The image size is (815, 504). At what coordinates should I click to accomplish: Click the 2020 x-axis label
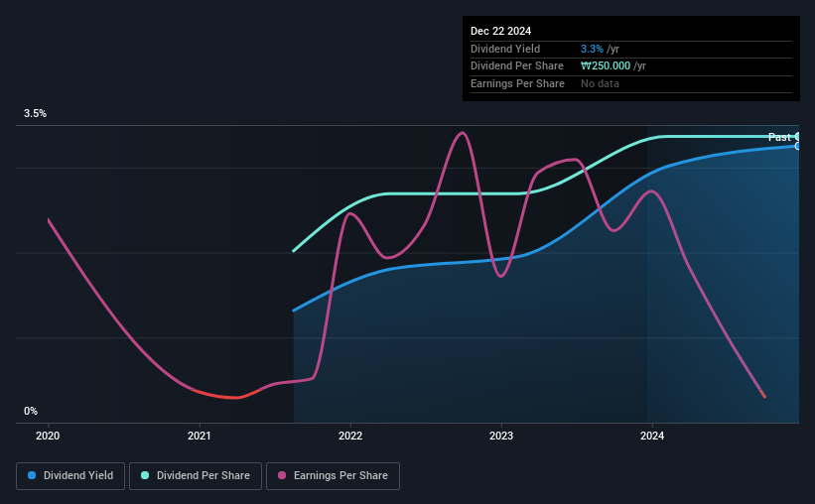(48, 436)
